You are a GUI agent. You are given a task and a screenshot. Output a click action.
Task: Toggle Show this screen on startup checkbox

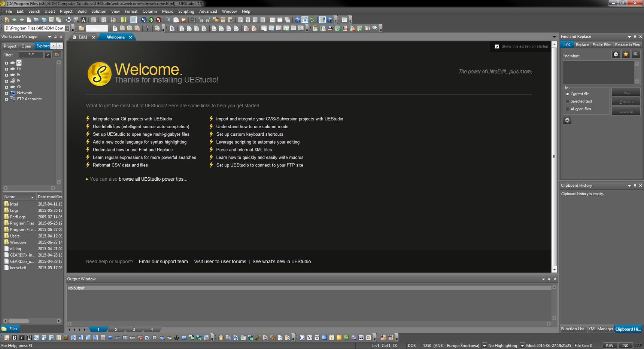497,46
